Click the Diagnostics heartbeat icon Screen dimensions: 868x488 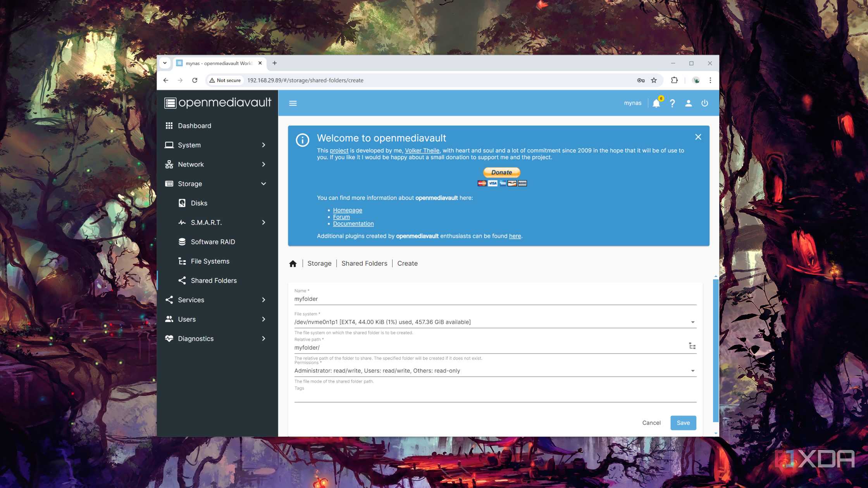pos(169,339)
